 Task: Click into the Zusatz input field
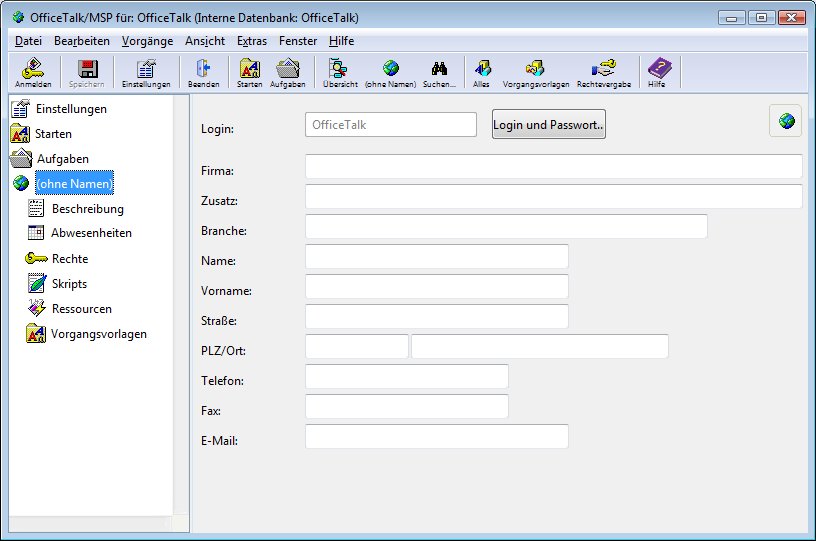tap(554, 196)
